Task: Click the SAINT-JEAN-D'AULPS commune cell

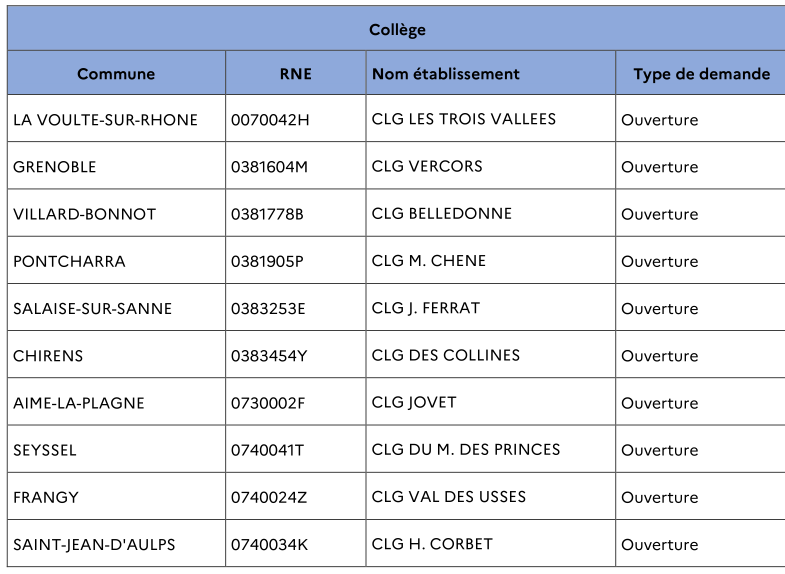Action: 94,544
